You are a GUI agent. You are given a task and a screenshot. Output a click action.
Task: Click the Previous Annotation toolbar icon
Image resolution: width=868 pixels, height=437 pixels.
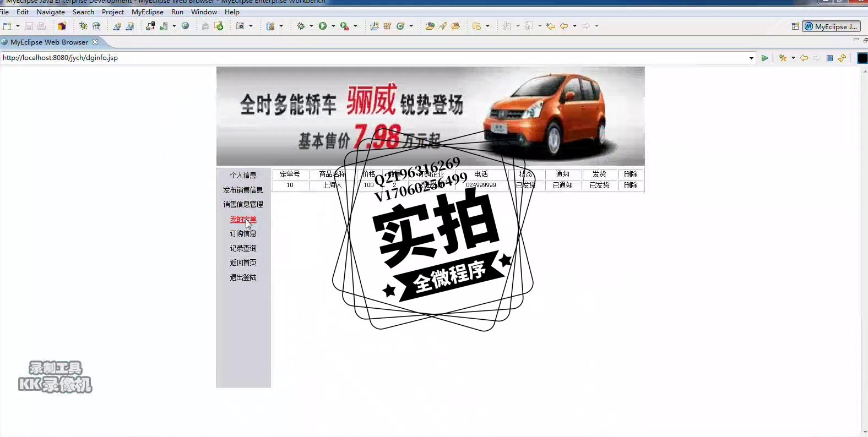(x=529, y=26)
